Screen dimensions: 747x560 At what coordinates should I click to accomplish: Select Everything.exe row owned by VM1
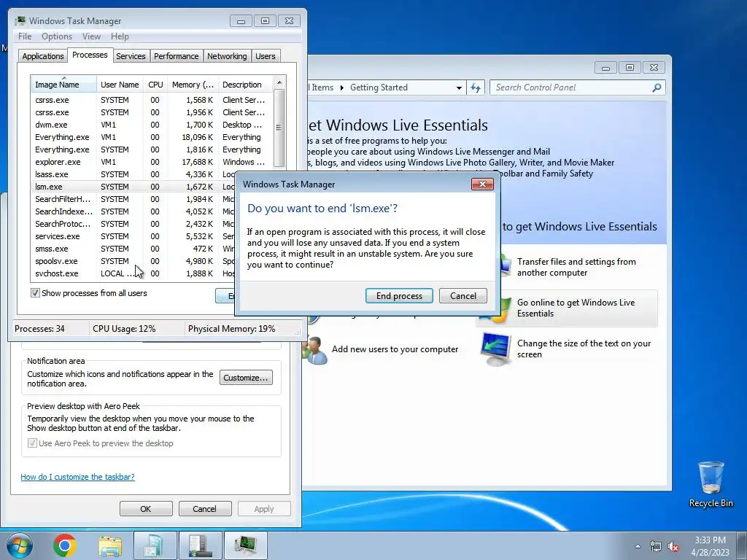tap(152, 137)
